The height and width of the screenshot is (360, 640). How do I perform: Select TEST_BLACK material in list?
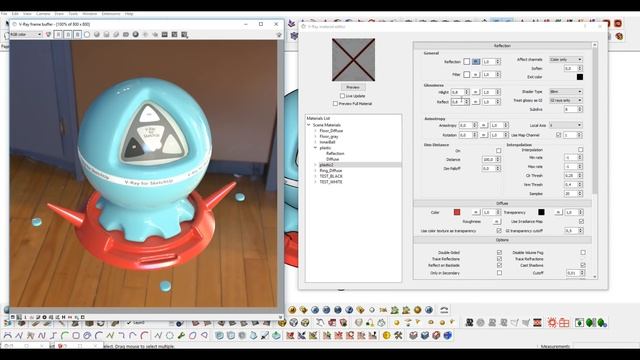[331, 176]
